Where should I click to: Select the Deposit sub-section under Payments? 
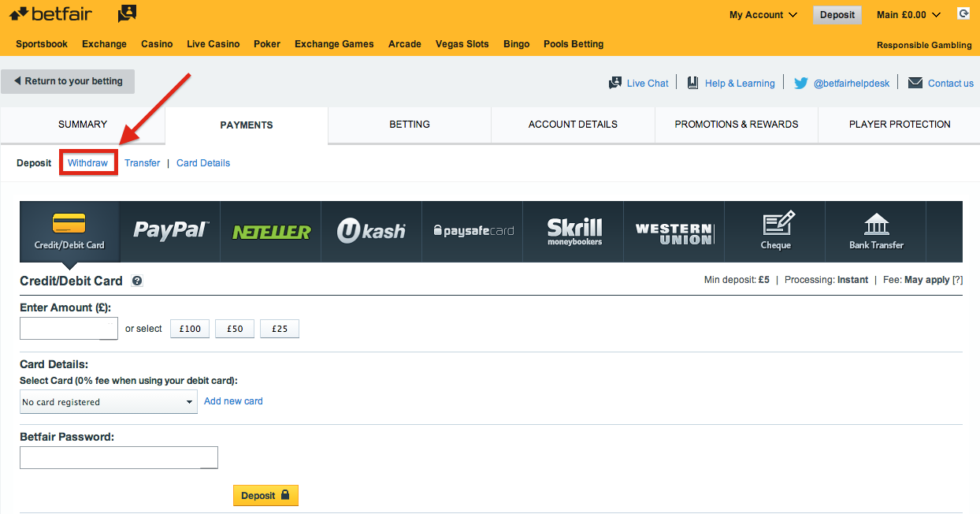point(34,163)
